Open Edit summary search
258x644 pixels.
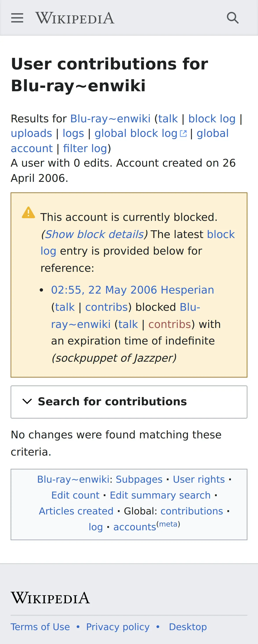point(160,495)
